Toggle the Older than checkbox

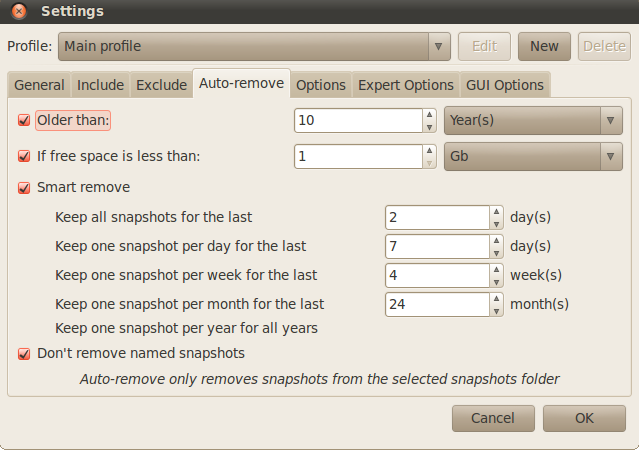tap(24, 120)
